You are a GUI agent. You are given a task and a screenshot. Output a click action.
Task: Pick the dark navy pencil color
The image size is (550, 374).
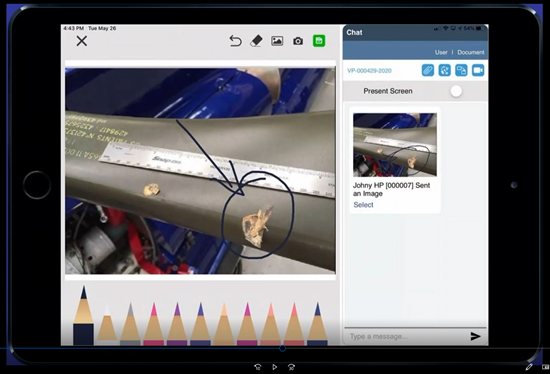click(83, 315)
